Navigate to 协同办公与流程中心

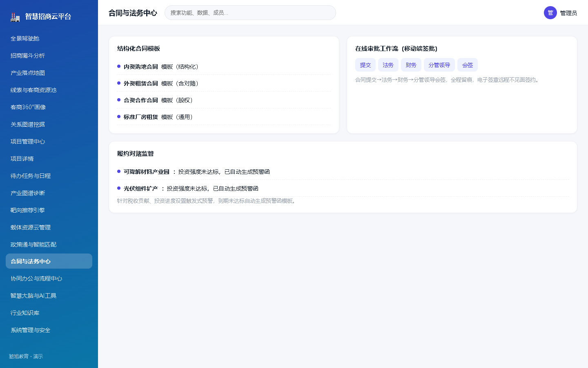click(49, 278)
